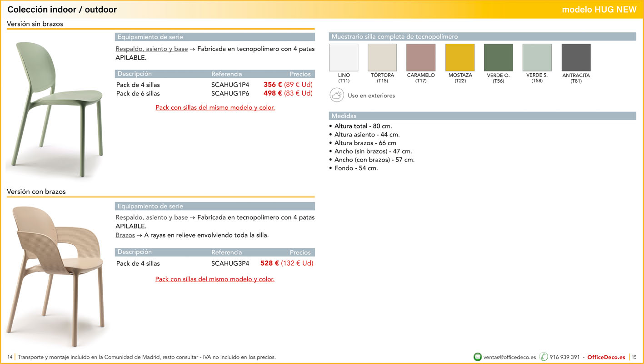Click the SCAHUG1P6 reference code
Image resolution: width=644 pixels, height=364 pixels.
point(230,93)
